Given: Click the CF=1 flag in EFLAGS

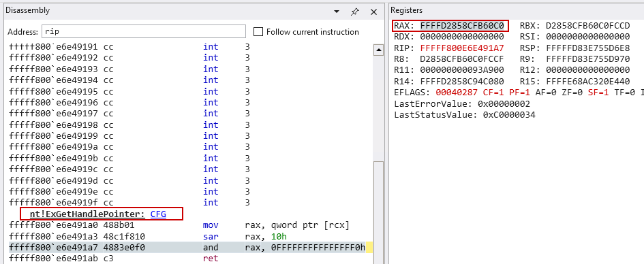Looking at the screenshot, I should click(493, 93).
